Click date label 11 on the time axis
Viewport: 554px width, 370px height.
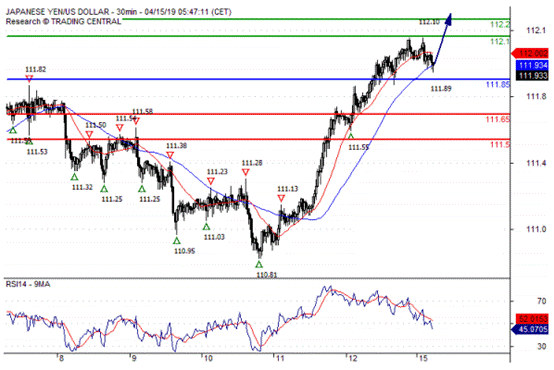click(x=280, y=359)
